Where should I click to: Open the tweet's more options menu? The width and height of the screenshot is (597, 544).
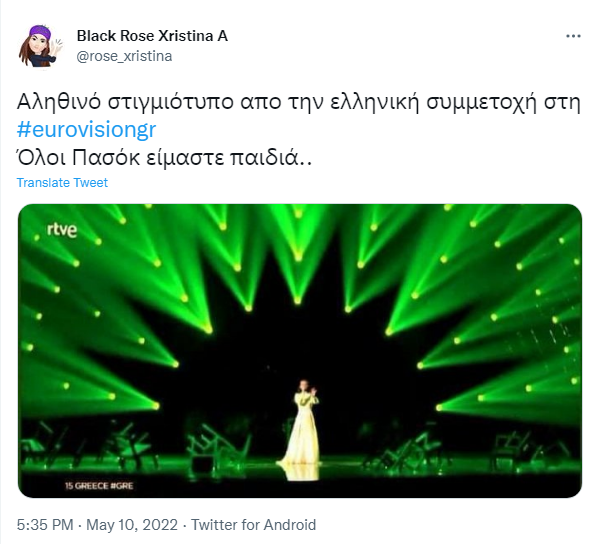point(573,36)
